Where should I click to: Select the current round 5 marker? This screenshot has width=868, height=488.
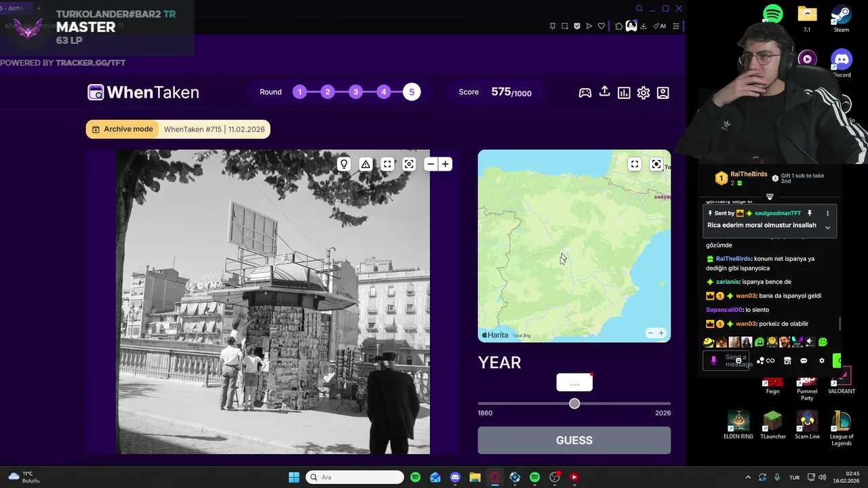click(412, 92)
